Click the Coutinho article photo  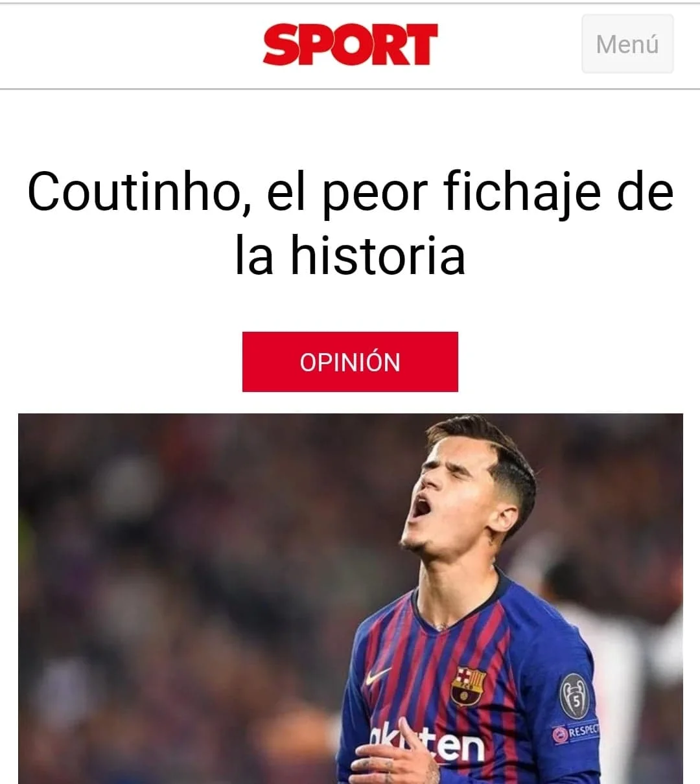(350, 599)
